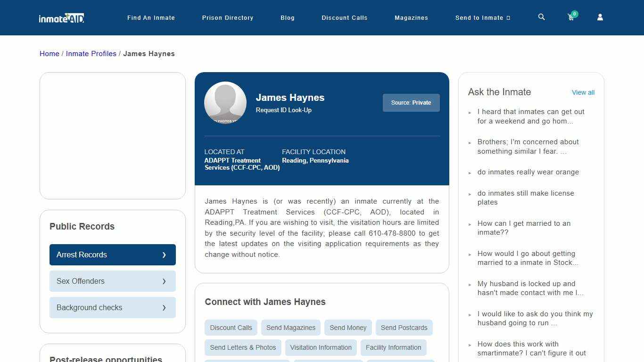Open the shopping cart
The image size is (644, 362).
(570, 17)
